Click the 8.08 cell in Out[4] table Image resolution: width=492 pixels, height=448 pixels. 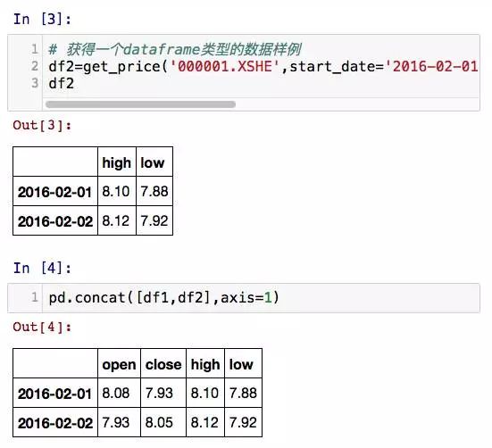click(x=120, y=394)
